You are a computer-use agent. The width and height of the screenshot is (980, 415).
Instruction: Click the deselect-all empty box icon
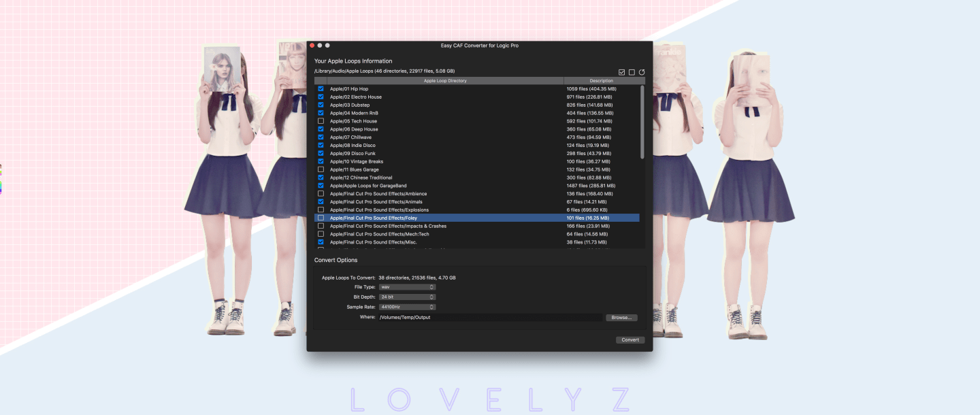point(632,72)
